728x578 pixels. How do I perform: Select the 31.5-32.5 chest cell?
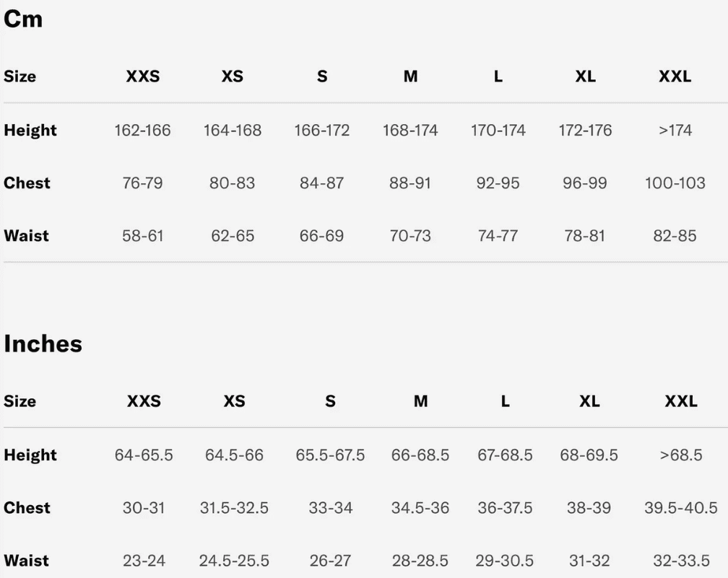tap(234, 508)
